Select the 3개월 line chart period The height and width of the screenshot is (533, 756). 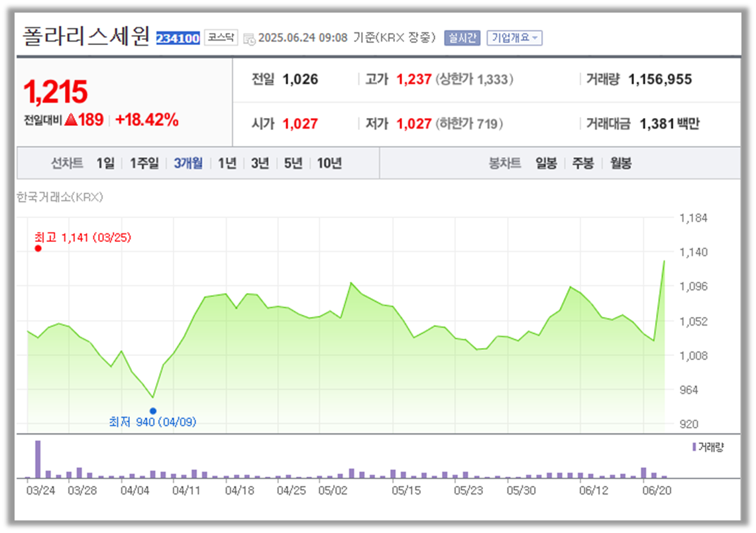tap(188, 164)
